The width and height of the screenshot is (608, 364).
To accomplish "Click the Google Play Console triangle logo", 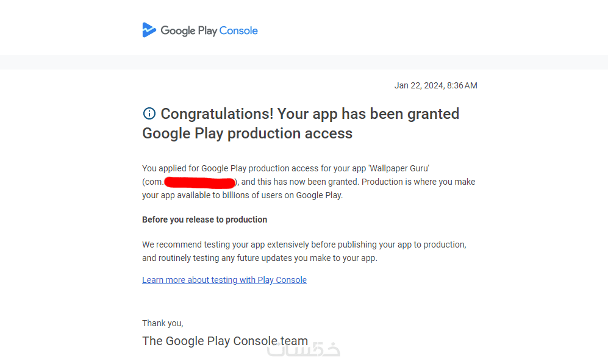I will click(x=149, y=30).
